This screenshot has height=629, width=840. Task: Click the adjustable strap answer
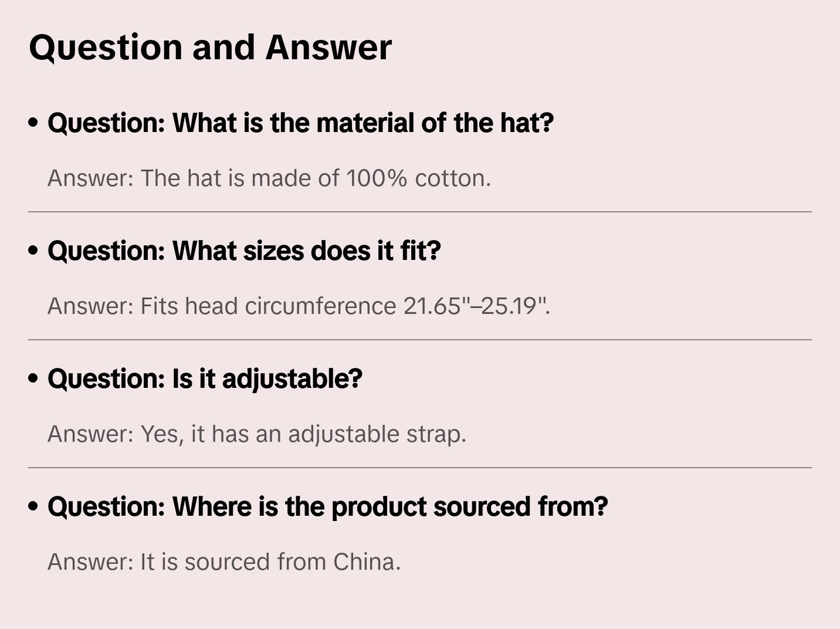pos(256,434)
